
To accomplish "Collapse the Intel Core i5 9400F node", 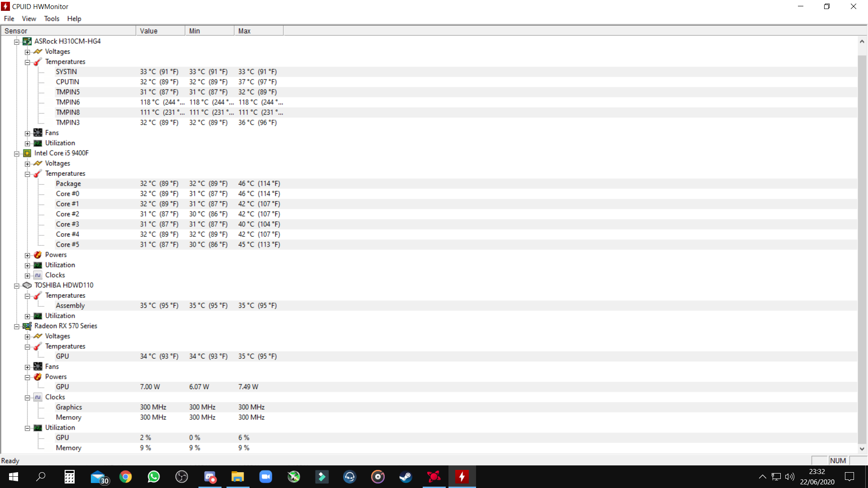I will click(17, 154).
